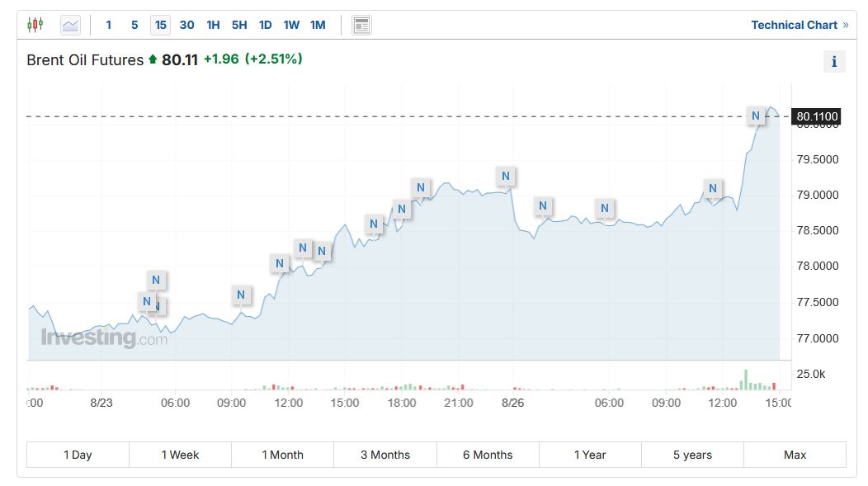Click the green up arrow beside price
868x486 pixels.
pos(152,59)
